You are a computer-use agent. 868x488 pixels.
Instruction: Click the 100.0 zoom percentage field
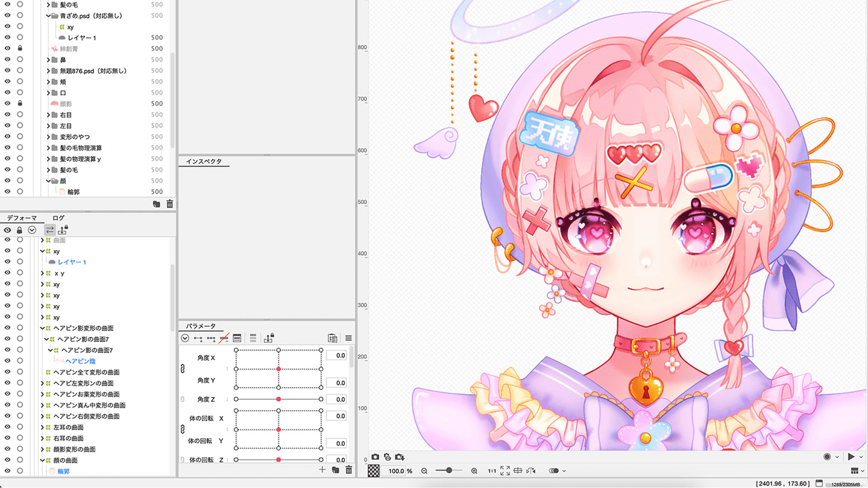394,471
